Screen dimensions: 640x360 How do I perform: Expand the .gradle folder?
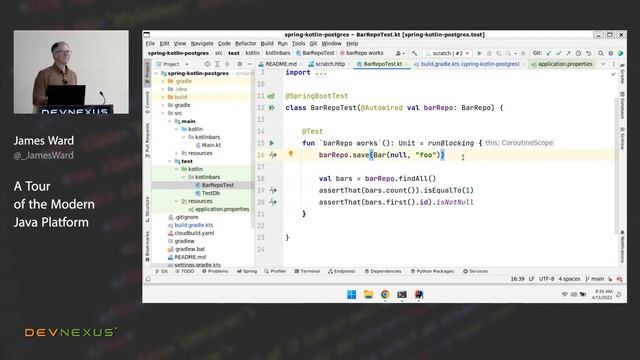point(163,81)
